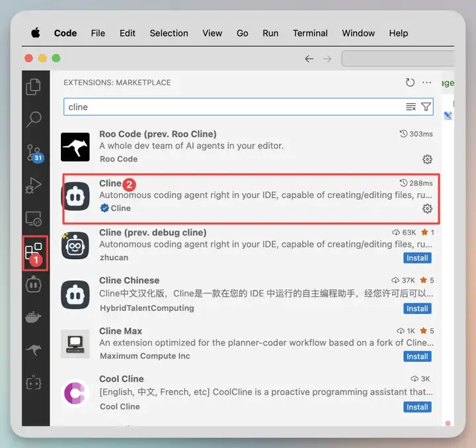Open the Search view in activity bar
The height and width of the screenshot is (448, 476).
point(34,119)
